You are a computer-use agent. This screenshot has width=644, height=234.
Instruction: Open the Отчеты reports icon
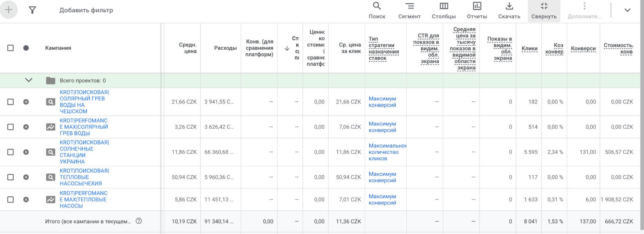click(x=477, y=10)
